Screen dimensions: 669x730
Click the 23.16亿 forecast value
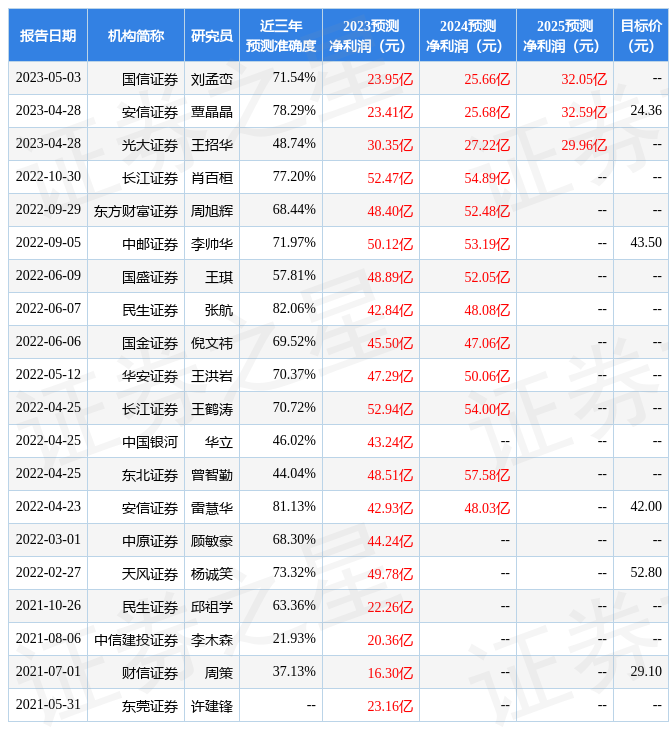390,706
